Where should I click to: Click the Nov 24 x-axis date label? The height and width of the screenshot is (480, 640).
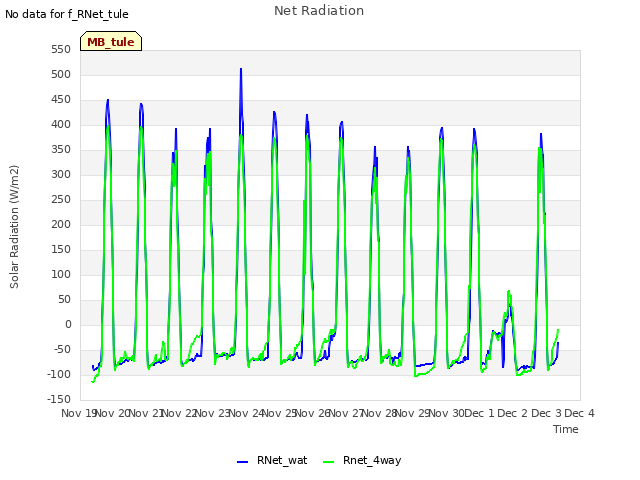(247, 413)
